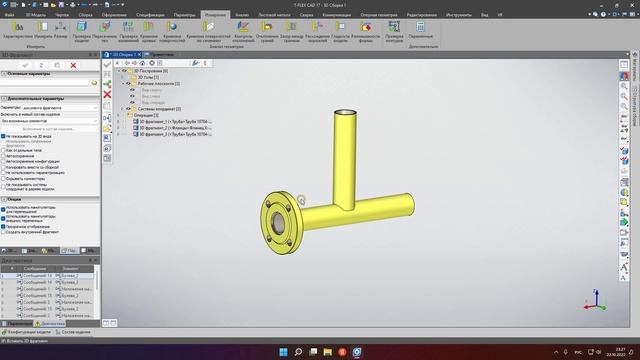
Task: Collapse the 'Рабочие плоскости' tree node
Action: click(x=123, y=83)
